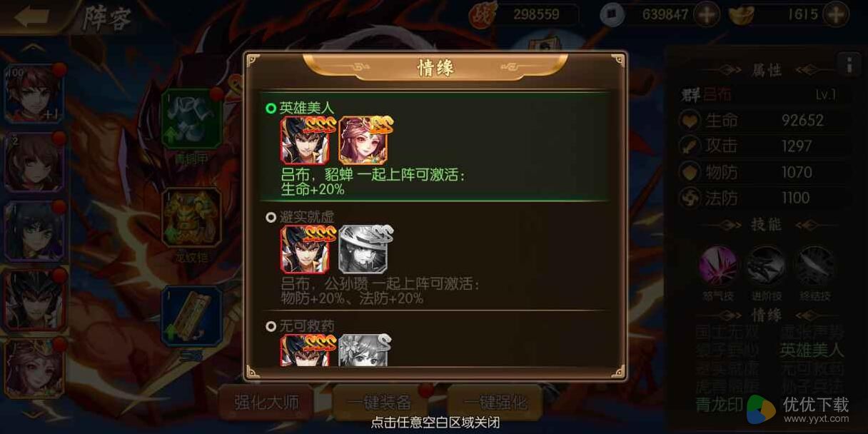Open the 进阶技 skill icon

pos(766,266)
